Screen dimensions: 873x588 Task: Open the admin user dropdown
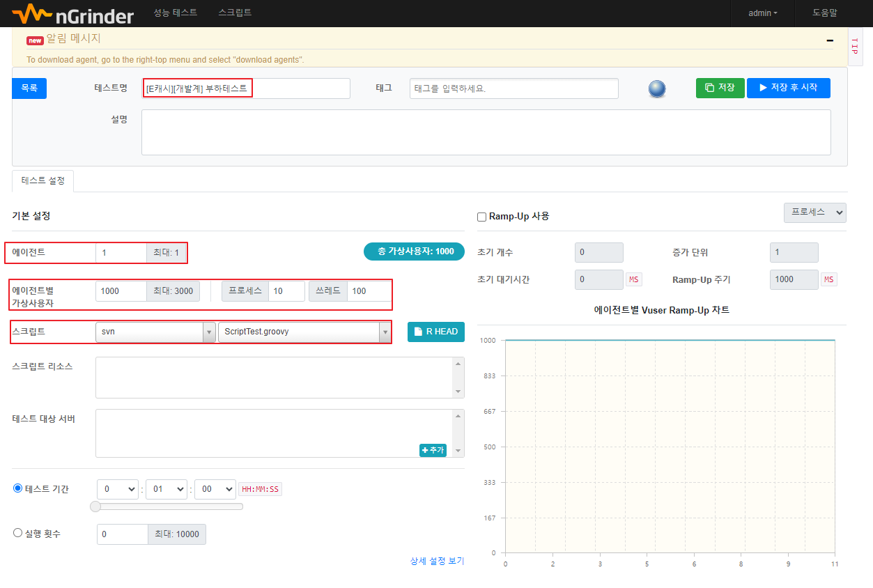coord(762,13)
